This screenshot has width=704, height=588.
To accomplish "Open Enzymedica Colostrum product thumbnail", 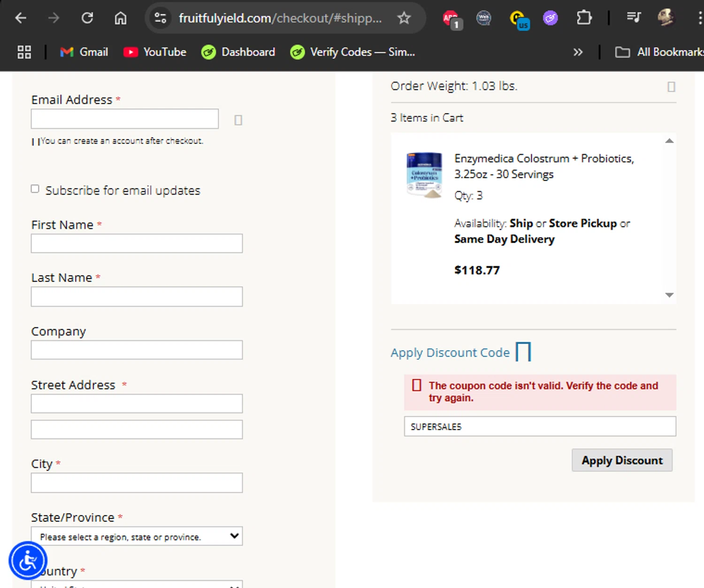I will tap(424, 175).
